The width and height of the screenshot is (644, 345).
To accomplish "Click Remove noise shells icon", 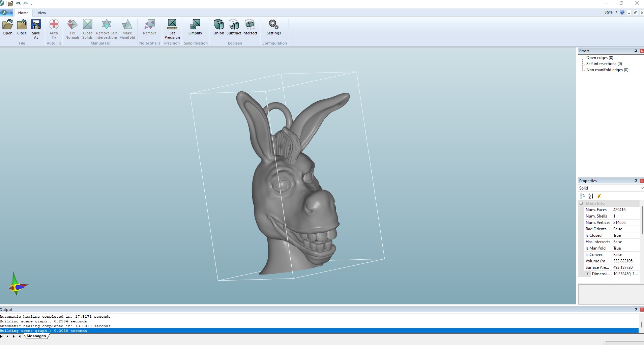I will [x=150, y=27].
